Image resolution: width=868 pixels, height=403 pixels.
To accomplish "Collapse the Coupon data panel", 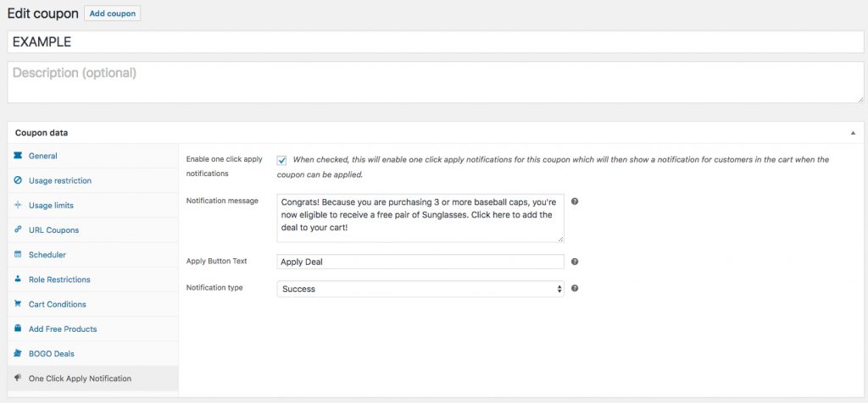I will [853, 133].
